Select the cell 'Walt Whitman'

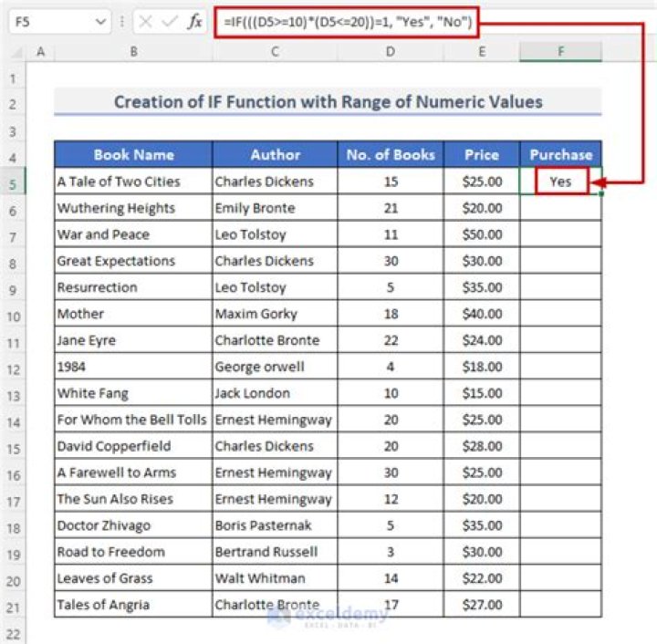pyautogui.click(x=275, y=577)
